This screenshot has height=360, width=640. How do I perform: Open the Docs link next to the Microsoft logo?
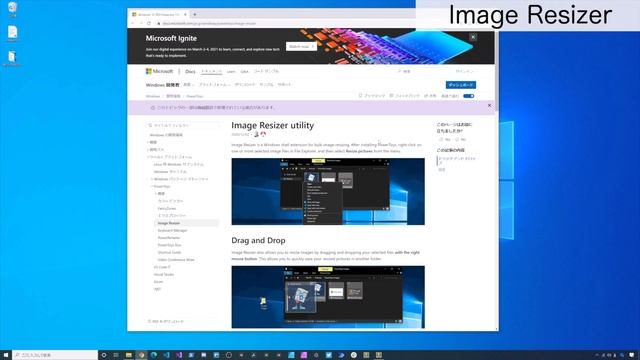point(190,71)
